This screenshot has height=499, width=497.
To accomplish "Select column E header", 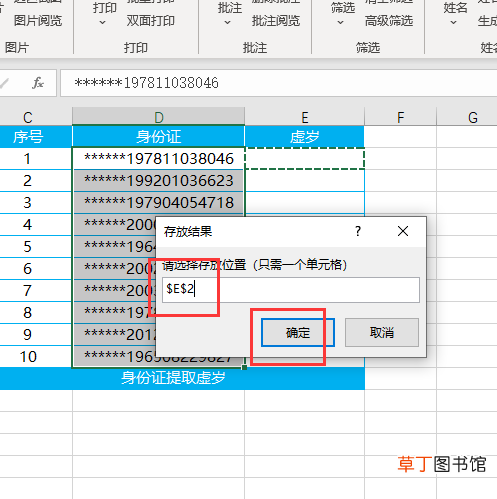I will tap(305, 117).
